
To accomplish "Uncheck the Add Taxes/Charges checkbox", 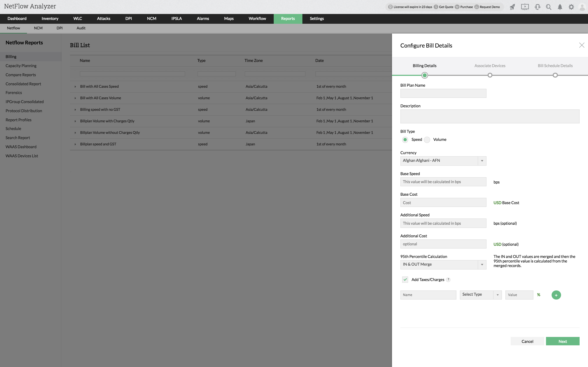I will click(x=405, y=280).
